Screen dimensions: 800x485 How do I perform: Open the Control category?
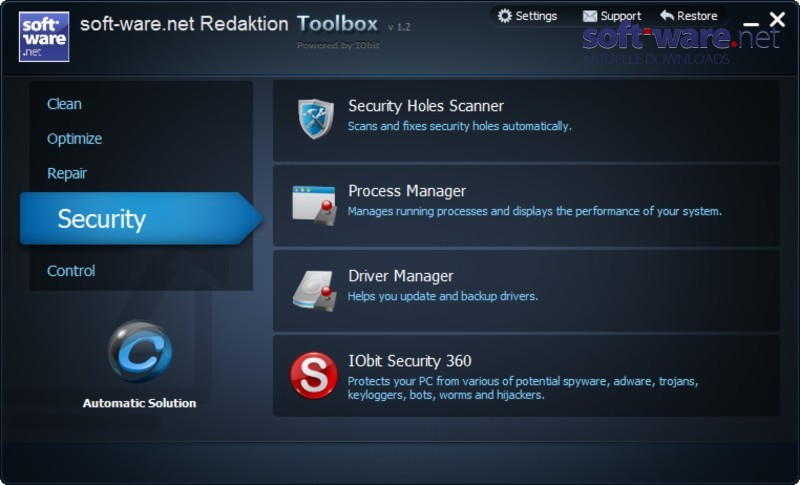(71, 271)
